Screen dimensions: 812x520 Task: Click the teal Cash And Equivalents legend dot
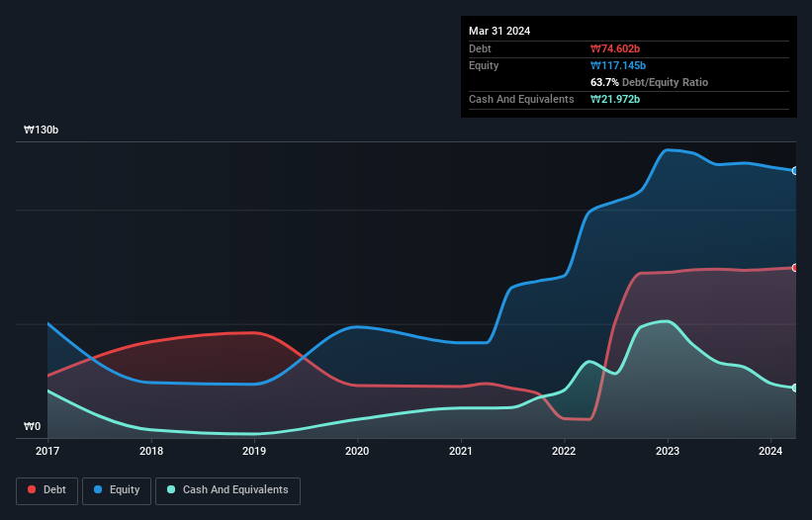click(x=171, y=489)
